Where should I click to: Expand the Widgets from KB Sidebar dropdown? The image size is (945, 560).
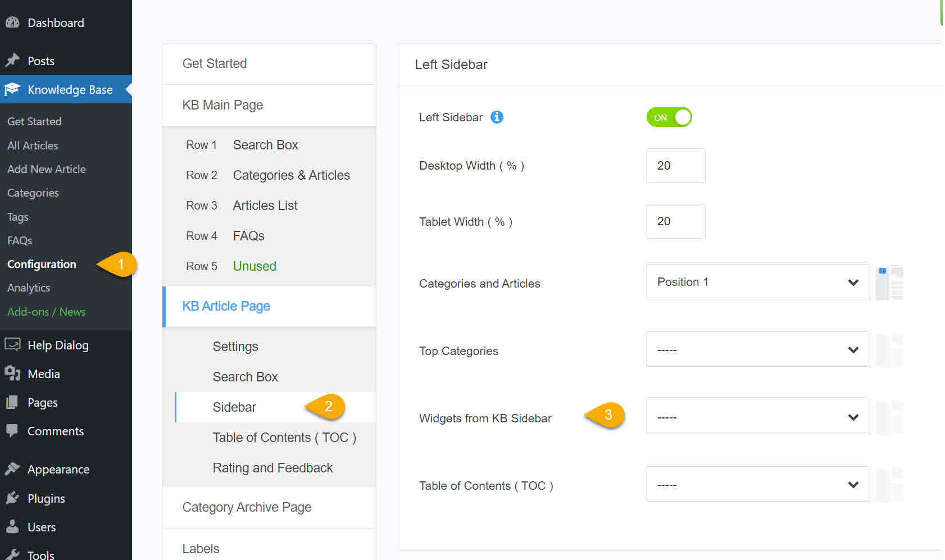pyautogui.click(x=757, y=416)
